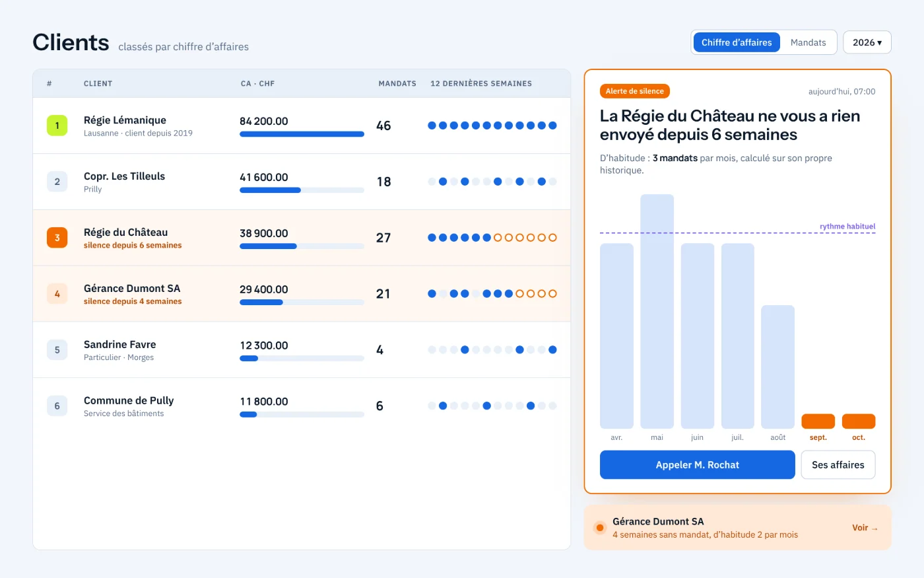Click the green rank 1 badge
This screenshot has width=924, height=578.
coord(57,126)
